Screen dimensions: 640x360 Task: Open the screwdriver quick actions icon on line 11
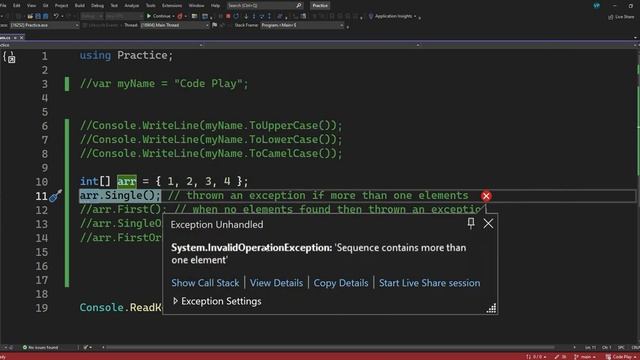(x=56, y=196)
